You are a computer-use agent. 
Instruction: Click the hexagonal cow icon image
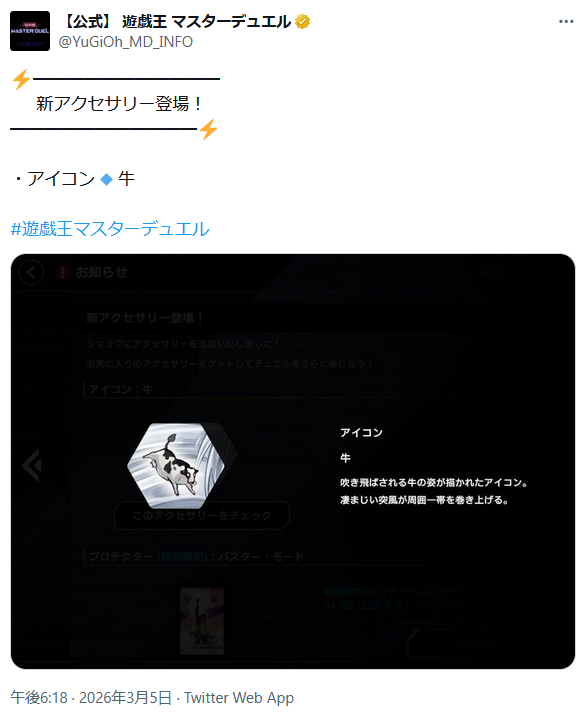176,465
